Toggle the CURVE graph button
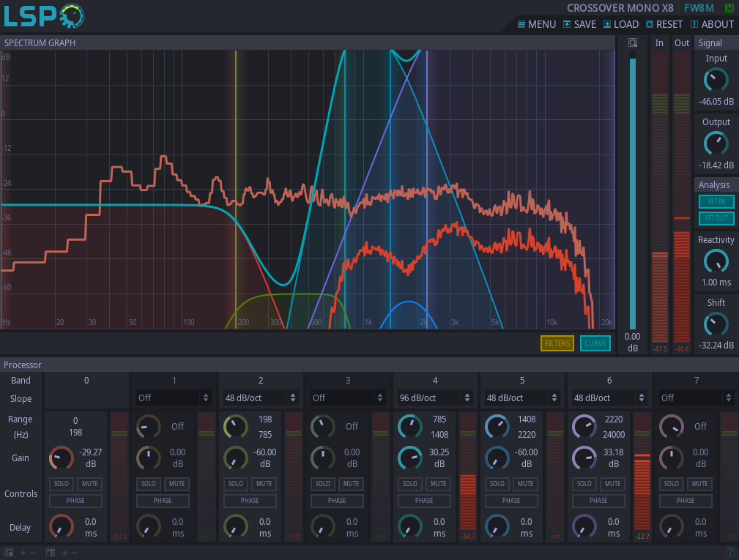The image size is (739, 560). tap(595, 343)
